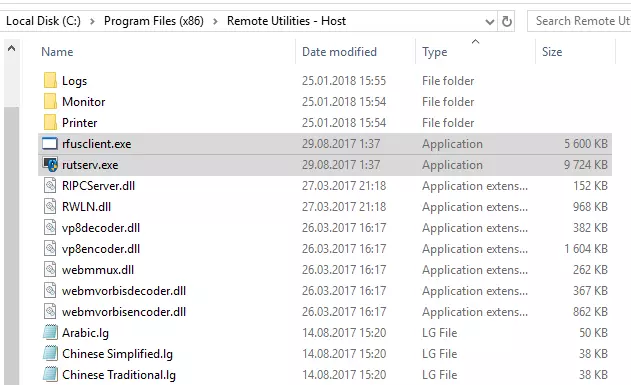Go to Program Files (x86) in breadcrumb

click(x=154, y=21)
